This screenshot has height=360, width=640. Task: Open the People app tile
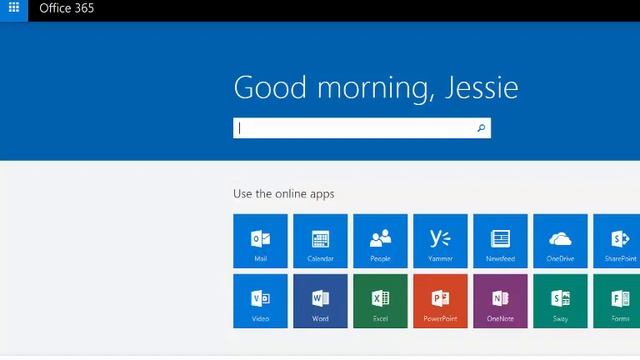tap(380, 241)
